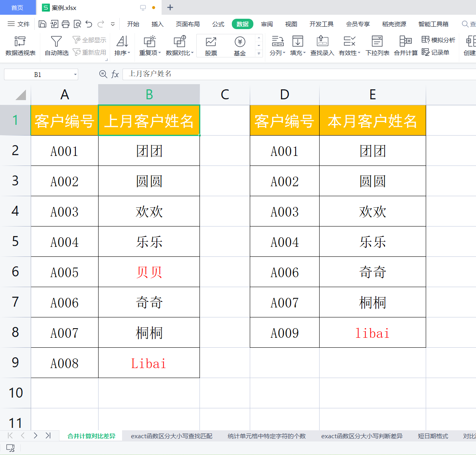The image size is (476, 455).
Task: Click the select-all corner triangle
Action: [x=21, y=95]
